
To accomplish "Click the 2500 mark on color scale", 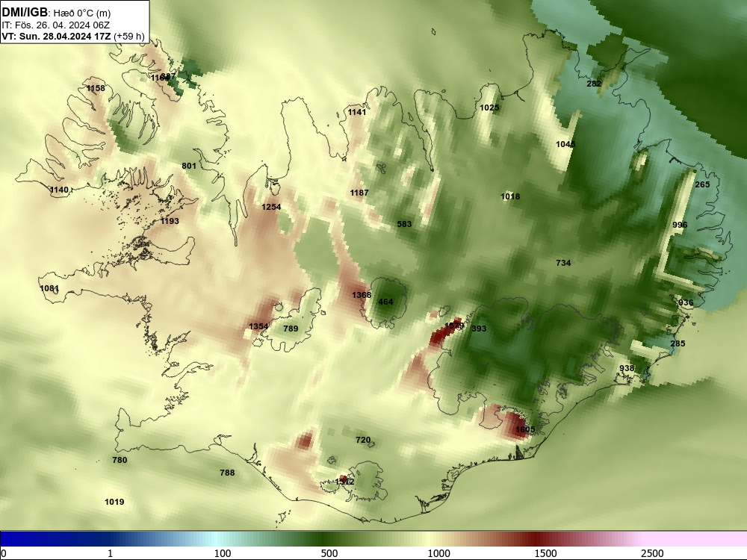I will [653, 553].
